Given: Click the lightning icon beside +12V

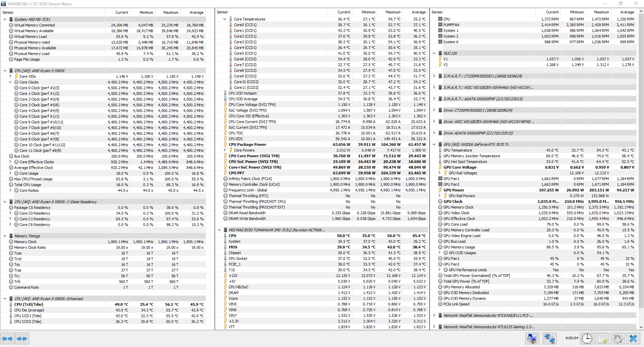Looking at the screenshot, I should pos(226,276).
